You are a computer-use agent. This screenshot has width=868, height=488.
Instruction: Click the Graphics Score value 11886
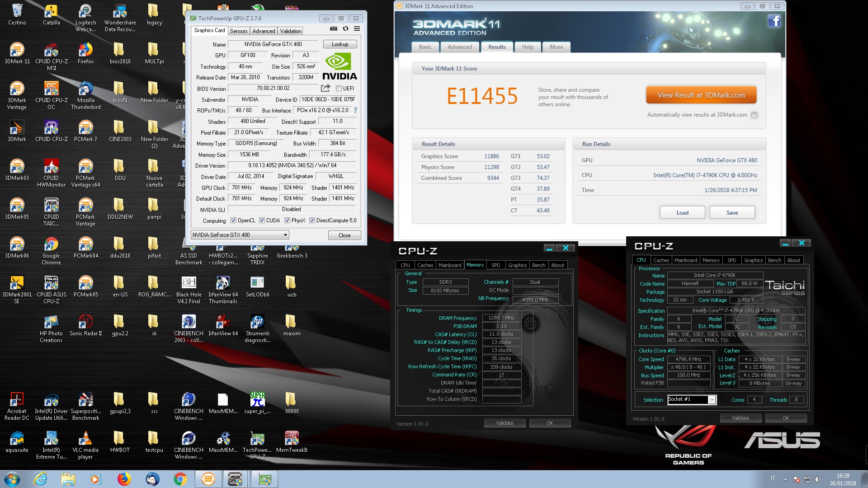coord(491,156)
